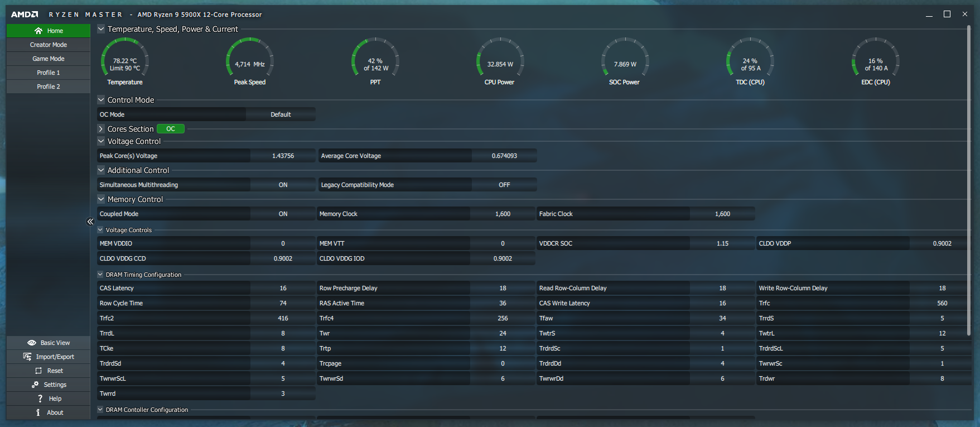Toggle Coupled Mode ON value
Image resolution: width=980 pixels, height=427 pixels.
283,214
